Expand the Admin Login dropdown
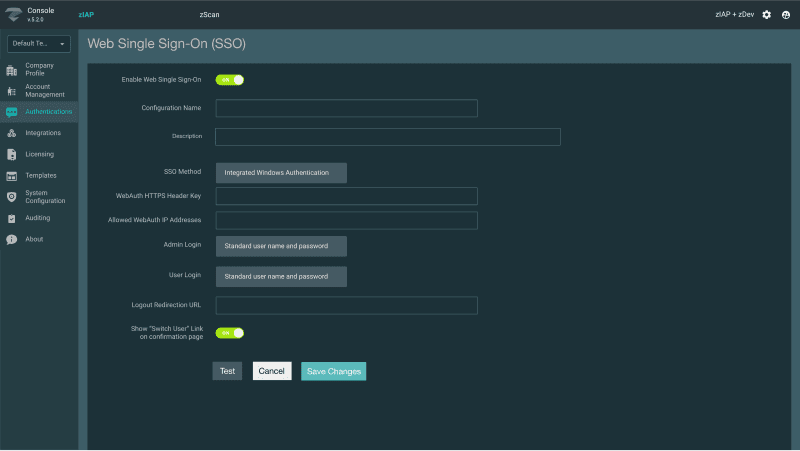 pyautogui.click(x=281, y=246)
